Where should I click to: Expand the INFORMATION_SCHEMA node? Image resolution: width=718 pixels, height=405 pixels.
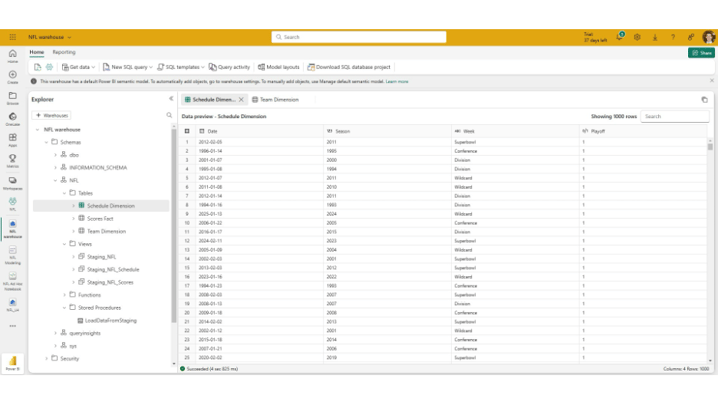pyautogui.click(x=55, y=168)
